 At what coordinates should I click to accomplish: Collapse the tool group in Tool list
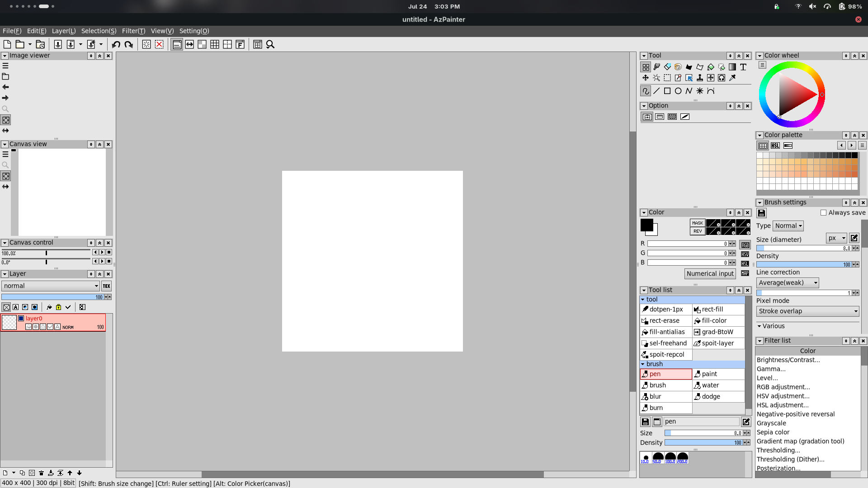pyautogui.click(x=643, y=300)
